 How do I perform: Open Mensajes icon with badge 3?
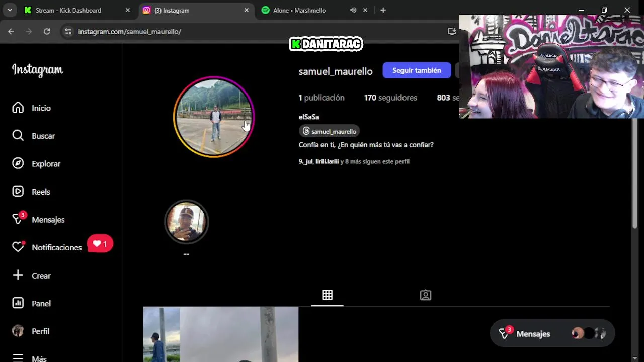(x=19, y=219)
